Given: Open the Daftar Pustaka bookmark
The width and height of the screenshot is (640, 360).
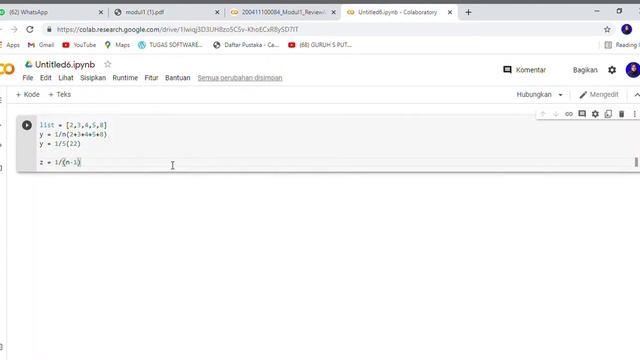Looking at the screenshot, I should pos(246,45).
